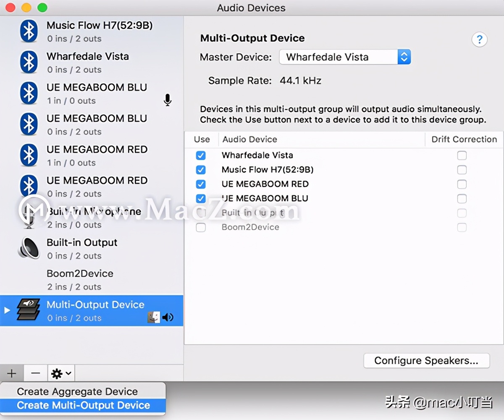Screen dimensions: 504x420
Task: Enable Drift Correction for Boom2Device
Action: point(462,227)
